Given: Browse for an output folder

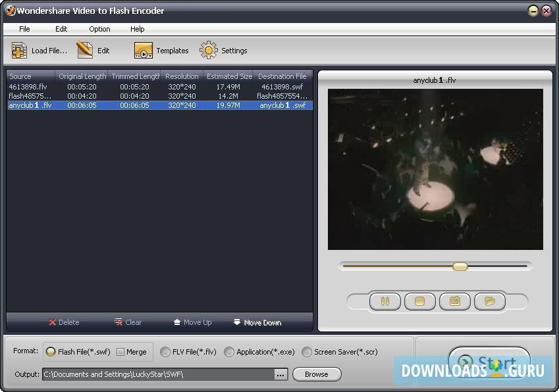Looking at the screenshot, I should point(317,374).
